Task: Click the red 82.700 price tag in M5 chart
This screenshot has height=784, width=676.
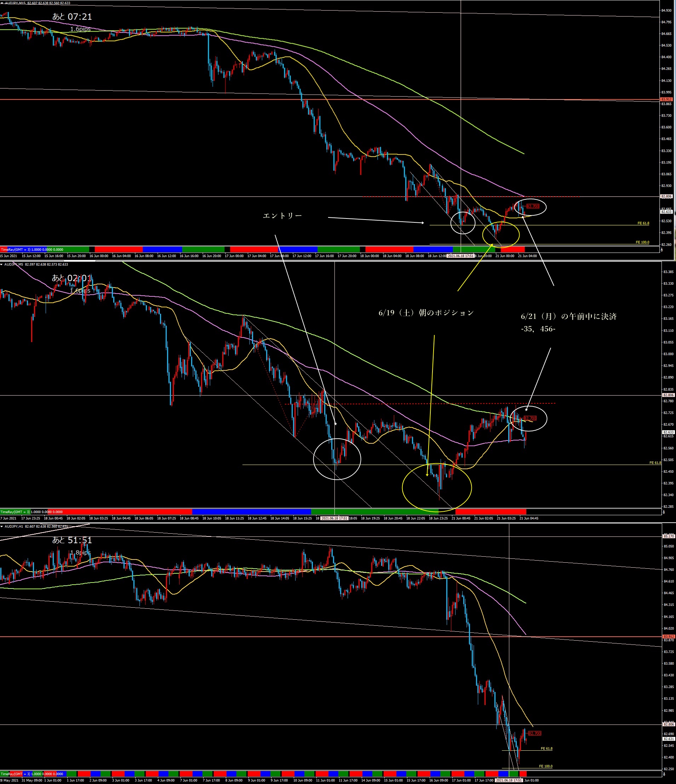Action: (530, 418)
